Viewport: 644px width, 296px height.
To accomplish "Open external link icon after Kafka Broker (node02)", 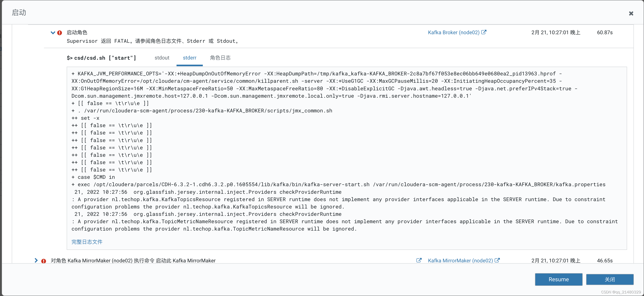I will (x=484, y=32).
